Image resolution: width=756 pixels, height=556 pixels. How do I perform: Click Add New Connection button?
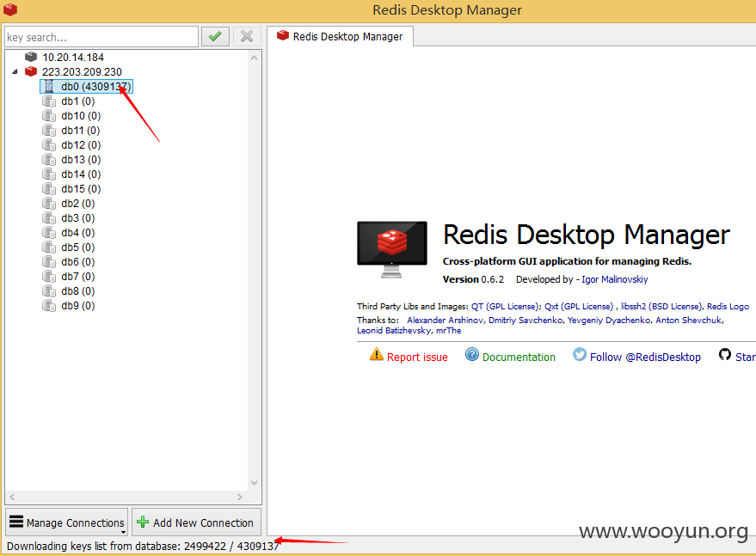point(196,522)
